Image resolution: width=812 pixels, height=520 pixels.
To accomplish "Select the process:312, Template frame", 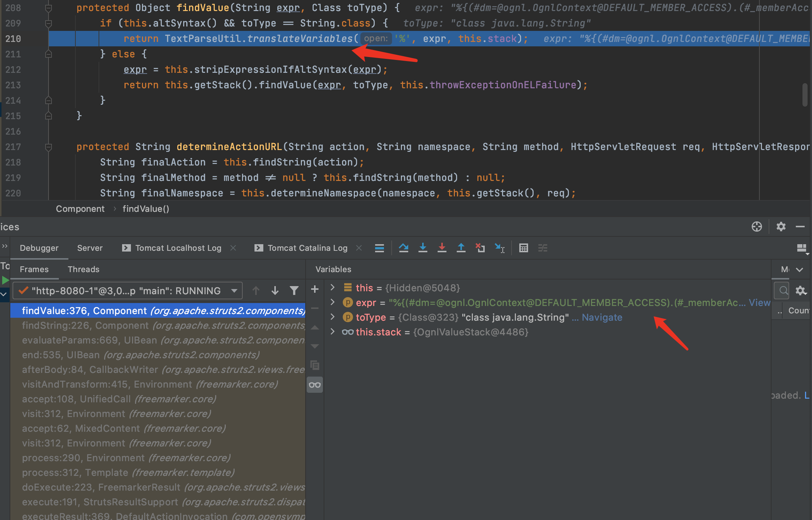I will click(x=158, y=472).
